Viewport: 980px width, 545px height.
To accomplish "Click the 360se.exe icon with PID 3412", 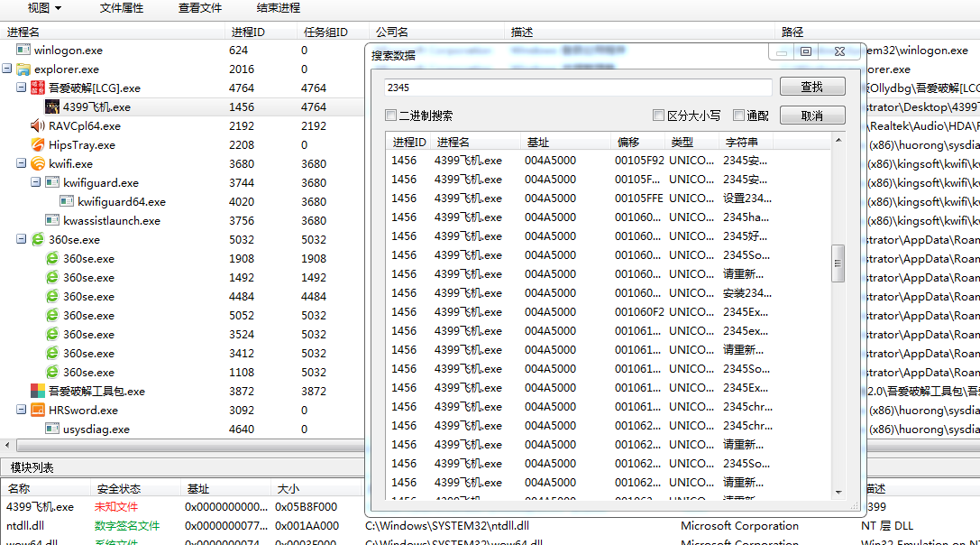I will click(52, 353).
